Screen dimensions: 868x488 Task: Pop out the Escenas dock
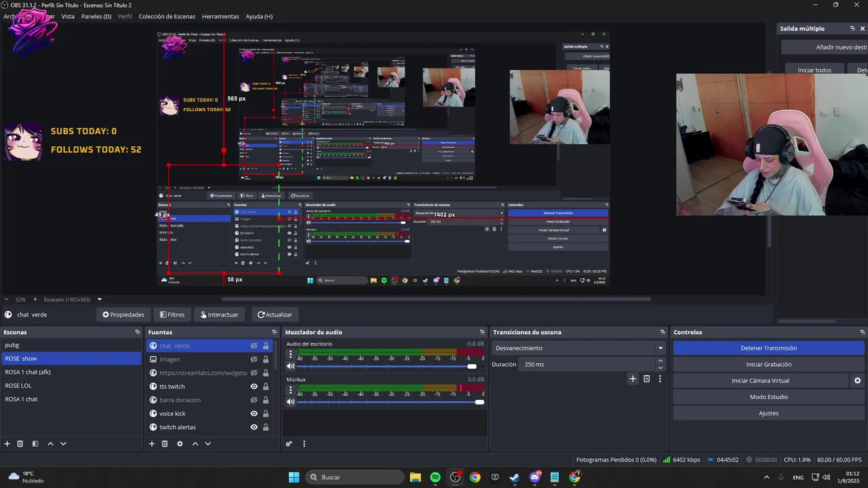(137, 332)
